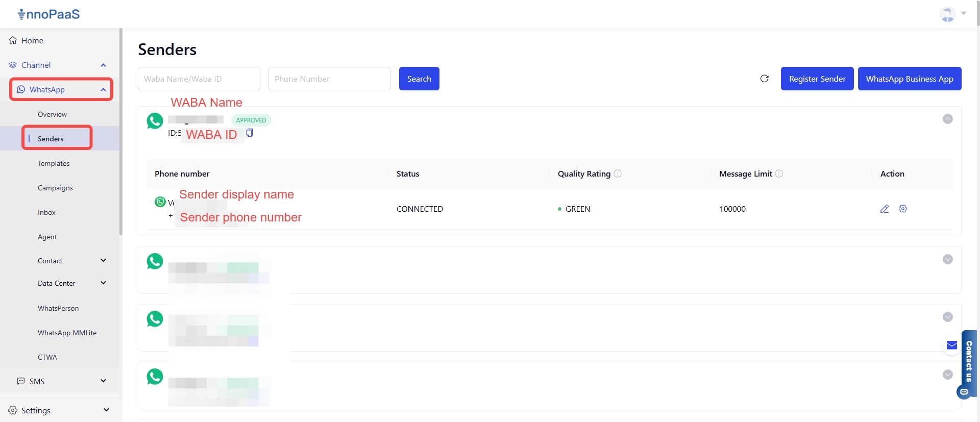Collapse the first WABA sender card
Image resolution: width=980 pixels, height=422 pixels.
pos(947,119)
